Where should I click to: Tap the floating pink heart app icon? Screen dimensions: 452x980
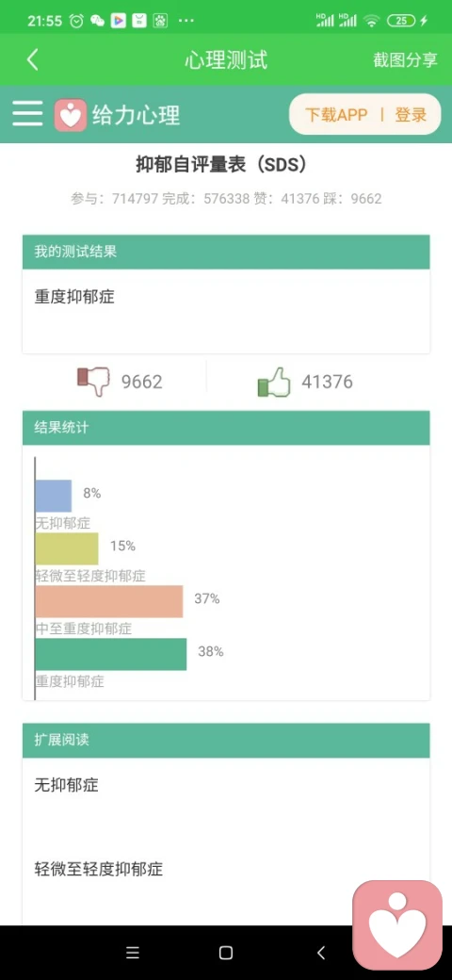coord(397,925)
